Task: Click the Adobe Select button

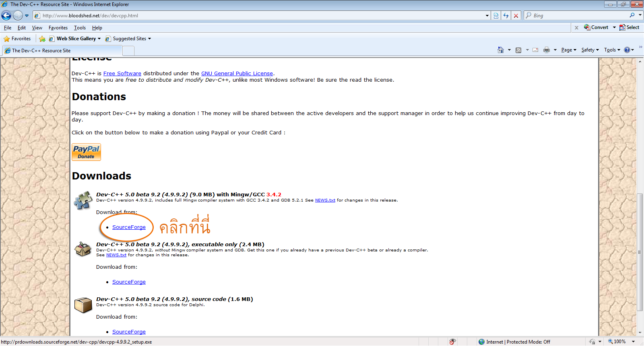Action: coord(629,27)
